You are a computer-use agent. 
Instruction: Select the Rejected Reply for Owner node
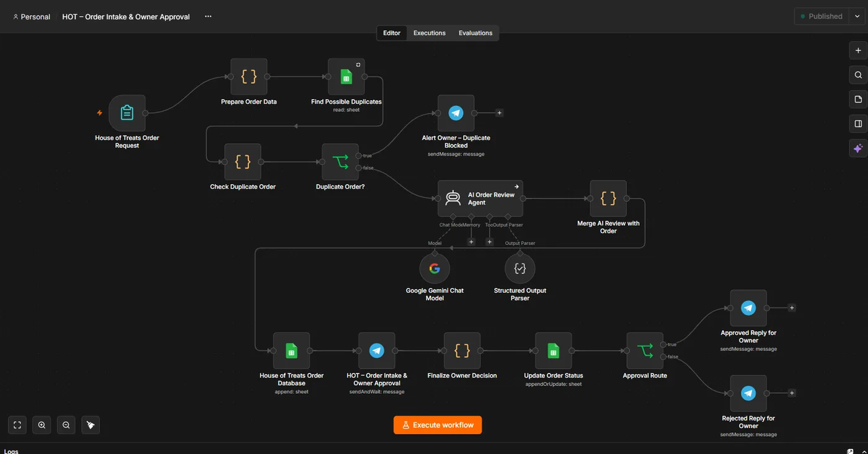click(x=748, y=393)
